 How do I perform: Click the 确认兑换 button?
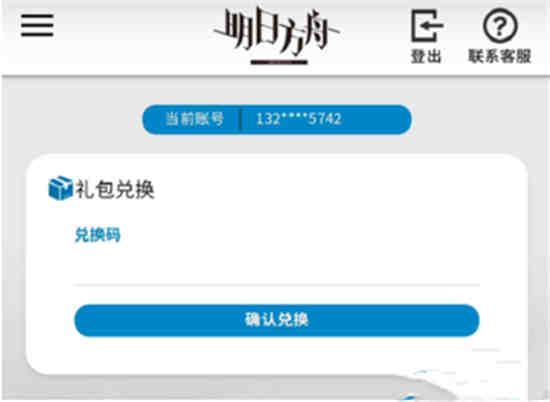[x=276, y=320]
